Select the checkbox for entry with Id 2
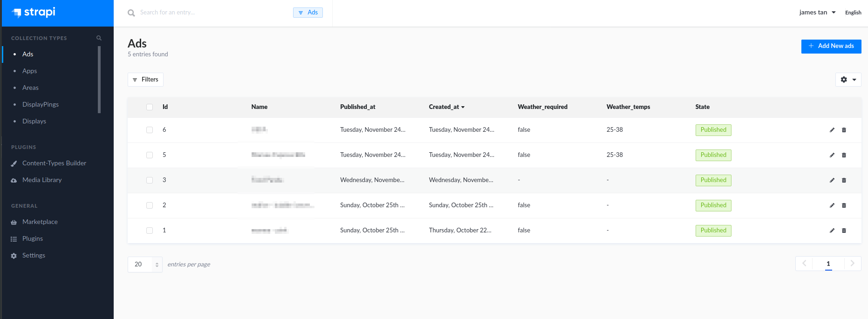The height and width of the screenshot is (319, 868). (150, 205)
